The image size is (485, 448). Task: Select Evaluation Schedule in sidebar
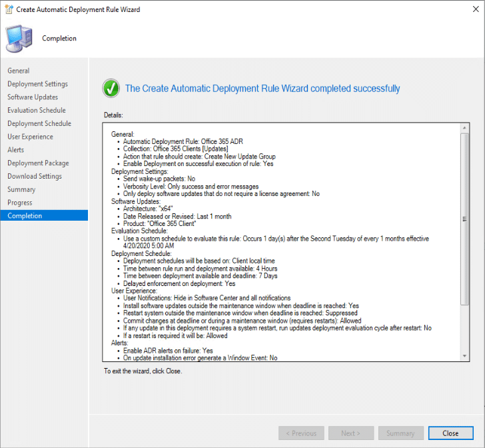[x=37, y=110]
